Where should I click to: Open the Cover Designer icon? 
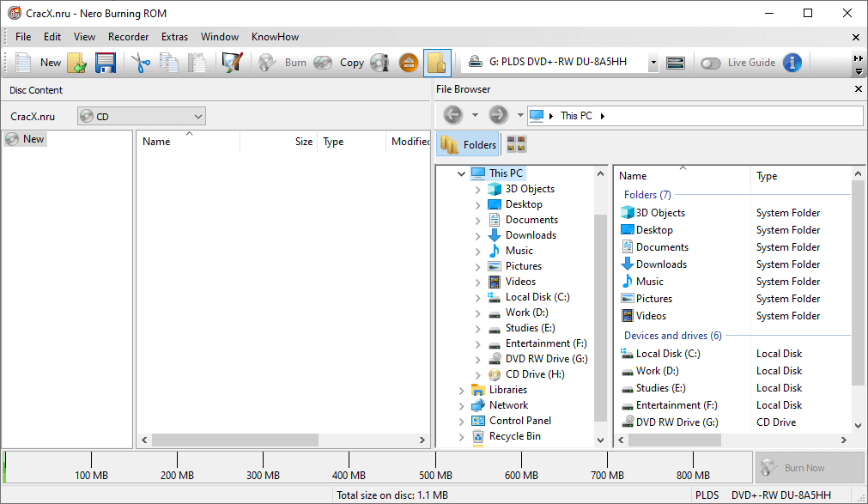click(x=232, y=63)
